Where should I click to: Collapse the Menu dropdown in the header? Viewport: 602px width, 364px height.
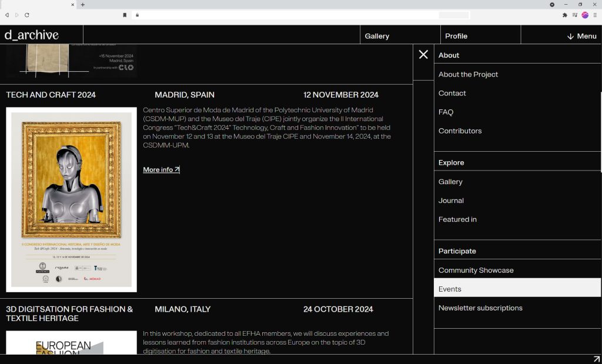tap(581, 36)
